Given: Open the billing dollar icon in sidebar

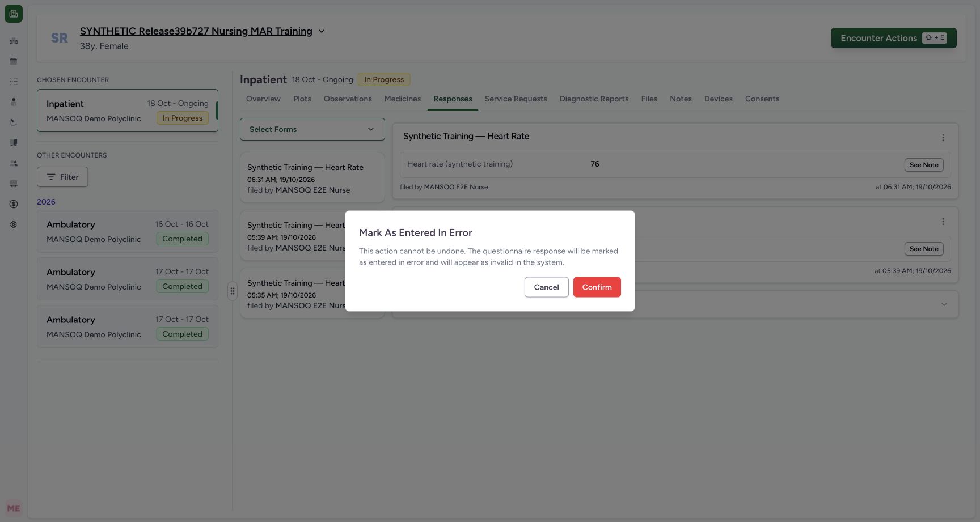Looking at the screenshot, I should coord(14,204).
